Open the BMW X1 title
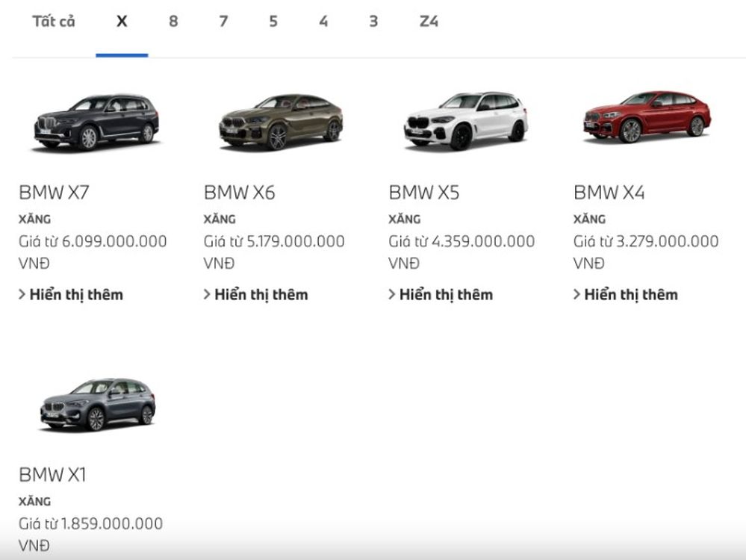 point(52,474)
